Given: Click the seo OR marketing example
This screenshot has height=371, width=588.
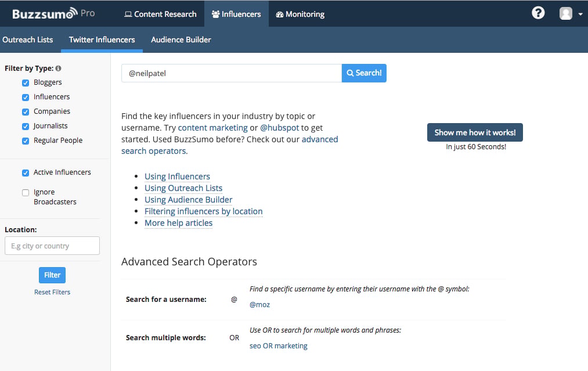Looking at the screenshot, I should point(278,346).
